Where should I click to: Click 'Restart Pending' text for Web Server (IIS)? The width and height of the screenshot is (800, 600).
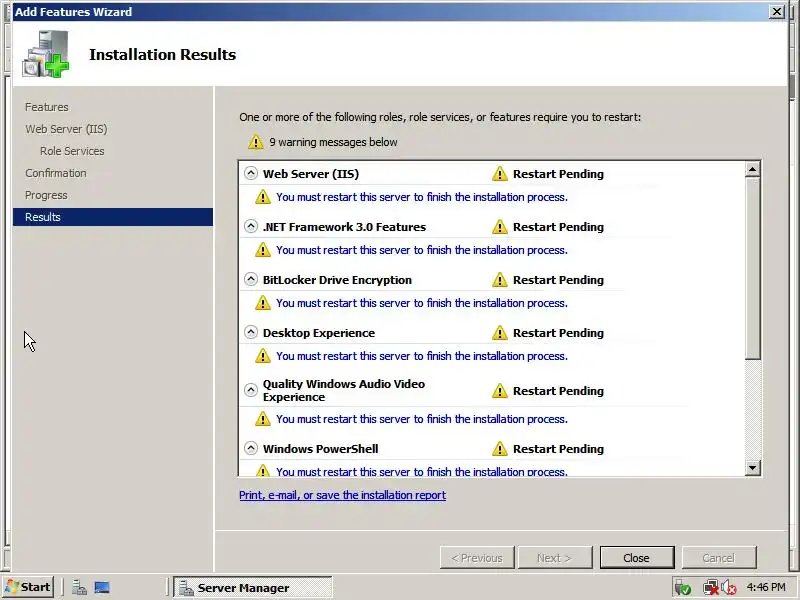pos(558,174)
